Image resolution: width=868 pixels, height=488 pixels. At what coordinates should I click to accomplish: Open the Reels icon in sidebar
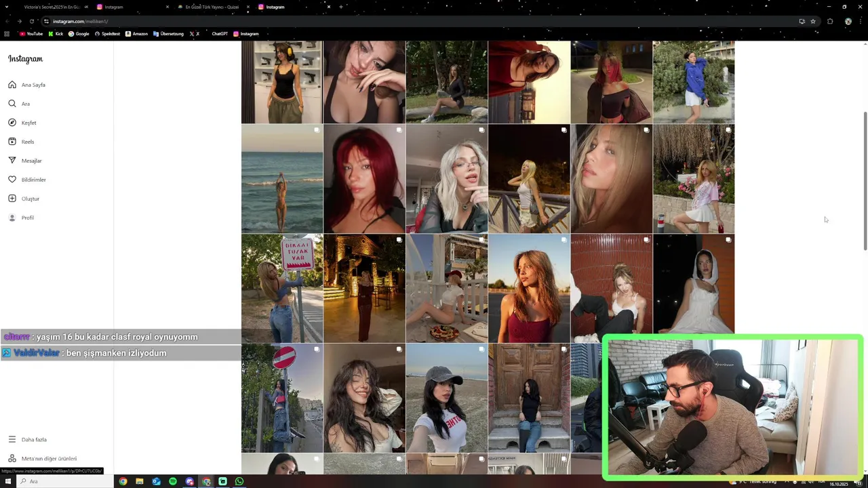point(12,142)
